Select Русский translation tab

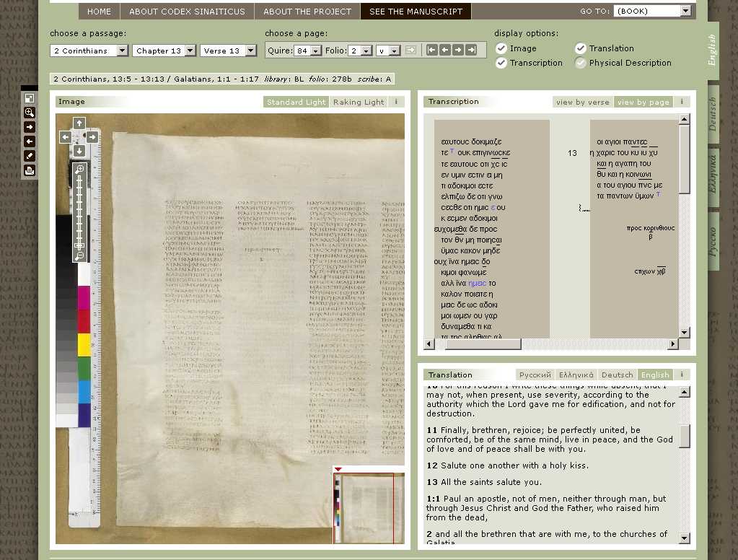535,375
